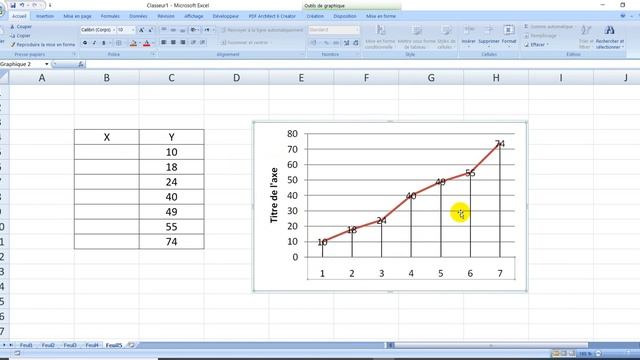This screenshot has height=360, width=640.
Task: Open the Création chart tab
Action: (315, 16)
